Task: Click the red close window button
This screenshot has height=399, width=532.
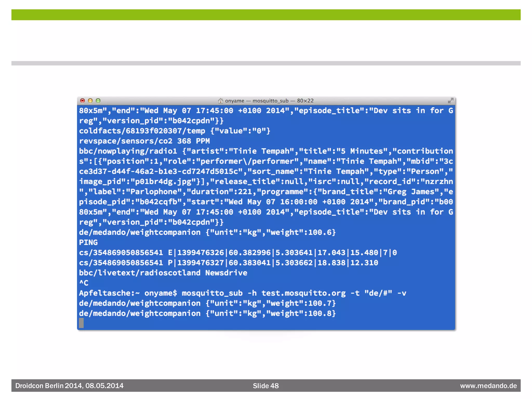Action: [x=82, y=101]
